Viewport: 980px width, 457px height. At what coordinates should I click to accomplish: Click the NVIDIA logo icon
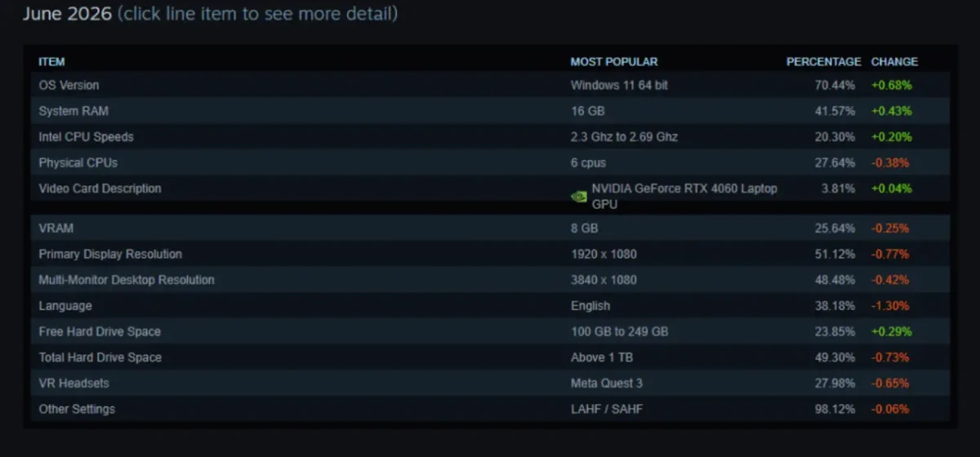(578, 197)
